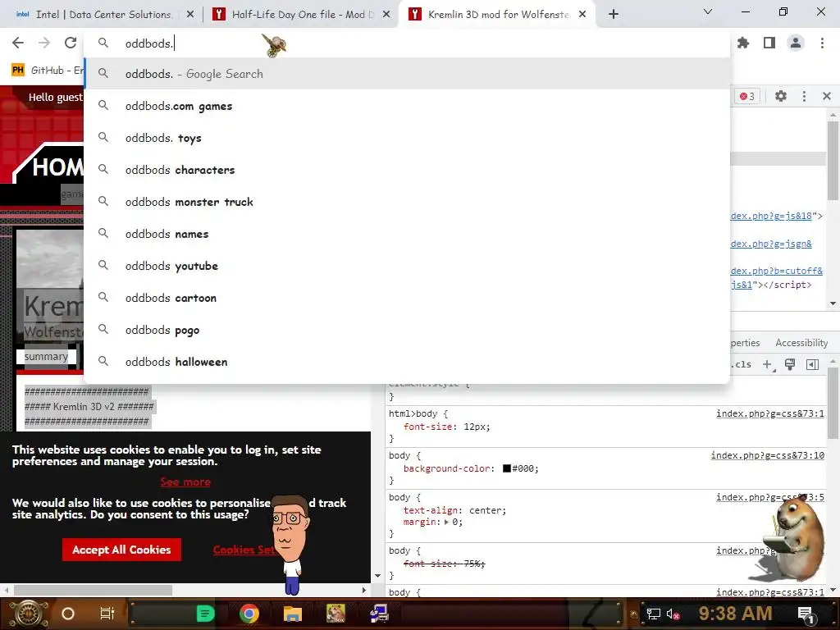Open the notification center icon
840x630 pixels.
pyautogui.click(x=806, y=614)
